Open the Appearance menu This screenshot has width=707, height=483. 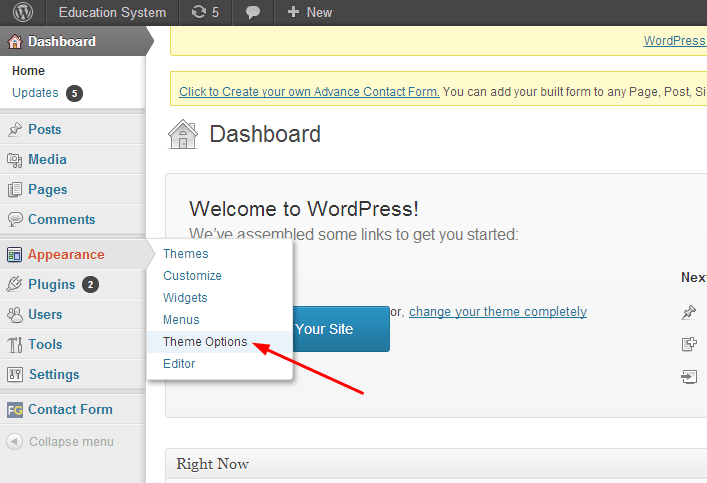pos(73,255)
